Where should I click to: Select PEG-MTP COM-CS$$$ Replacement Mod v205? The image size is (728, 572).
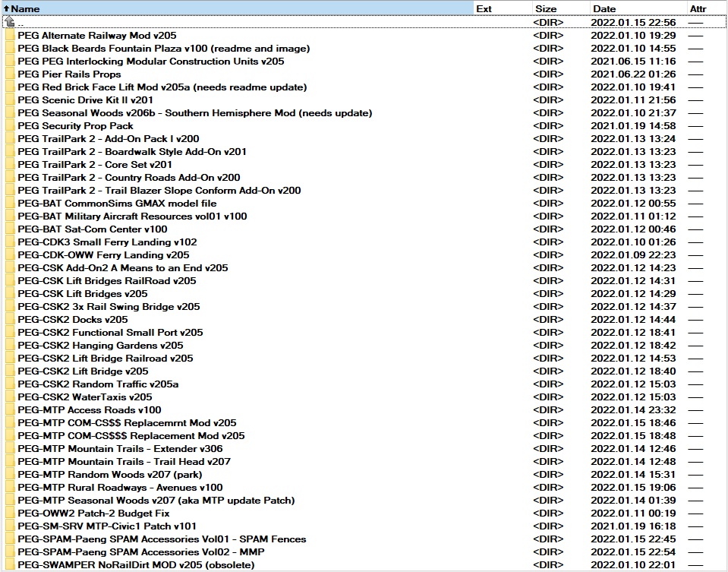(131, 436)
